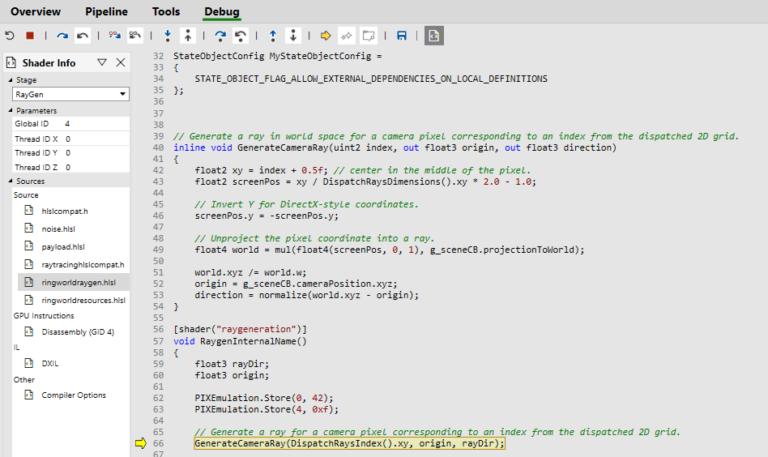Collapse the Sources section
This screenshot has height=457, width=768.
(12, 181)
